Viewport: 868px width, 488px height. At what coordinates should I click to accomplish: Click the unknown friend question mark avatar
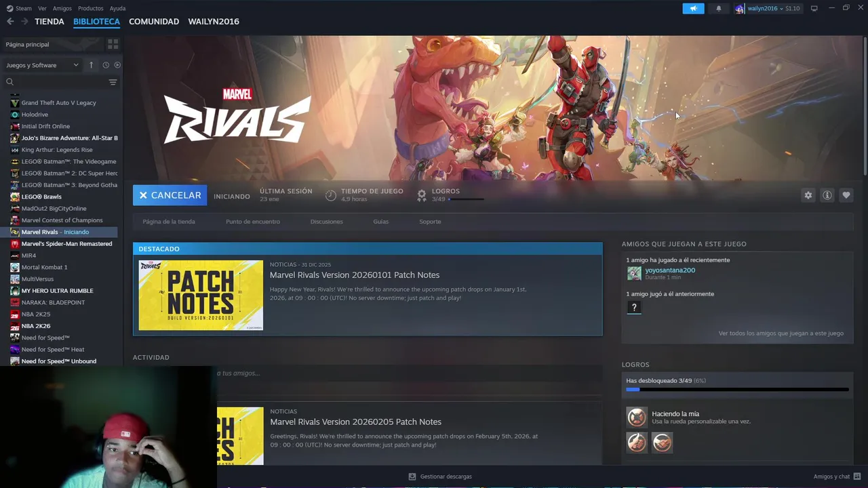(x=634, y=308)
